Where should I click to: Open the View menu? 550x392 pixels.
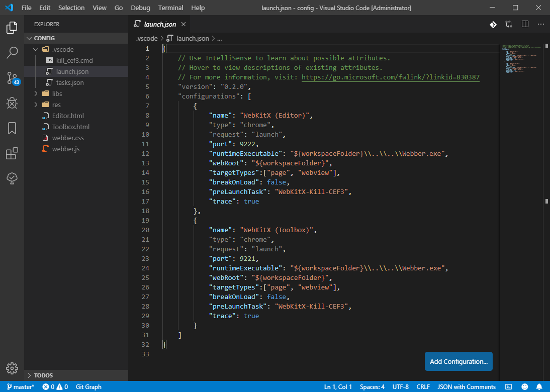[99, 8]
